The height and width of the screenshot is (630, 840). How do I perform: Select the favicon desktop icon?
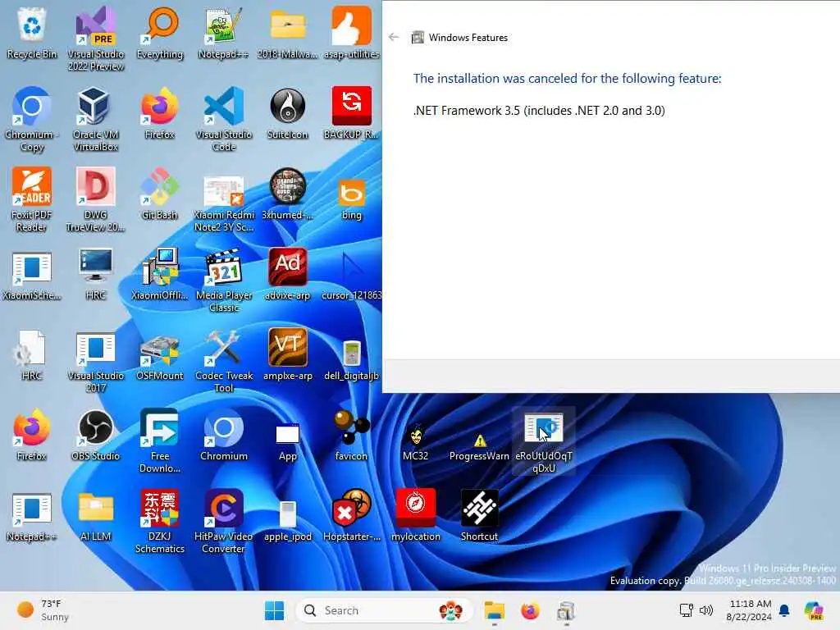(351, 435)
